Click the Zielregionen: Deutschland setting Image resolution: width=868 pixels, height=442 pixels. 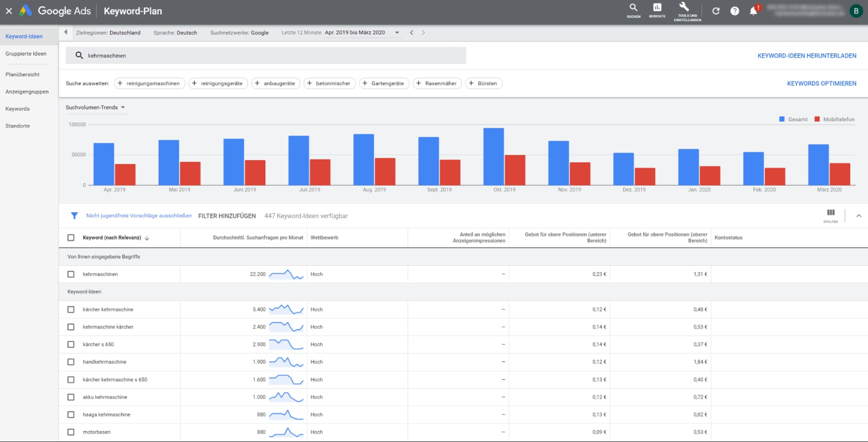click(x=108, y=33)
